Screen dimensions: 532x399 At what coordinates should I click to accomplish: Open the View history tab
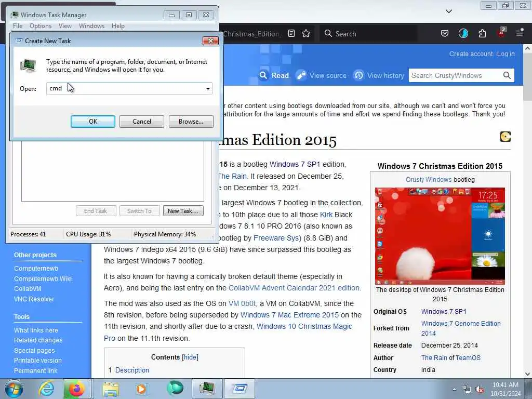point(379,75)
